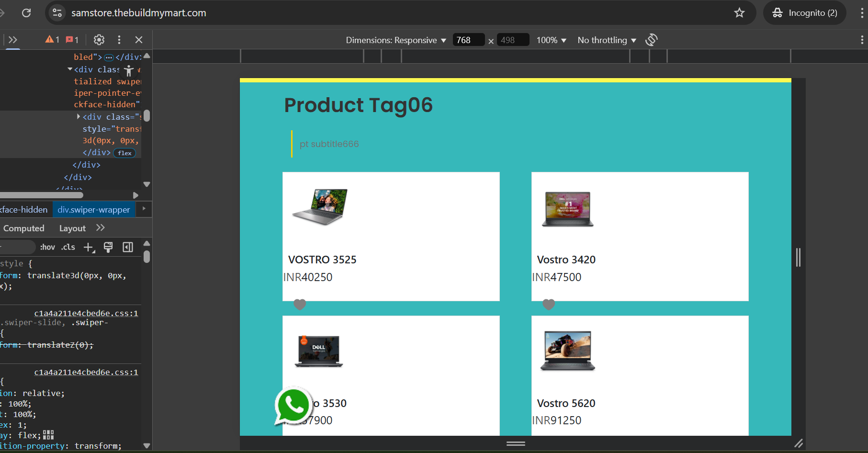Toggle computed styles sidebar icon

128,247
